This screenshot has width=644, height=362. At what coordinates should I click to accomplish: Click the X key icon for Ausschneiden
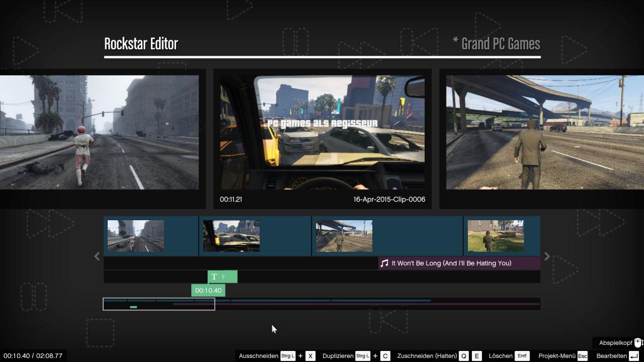pos(310,356)
